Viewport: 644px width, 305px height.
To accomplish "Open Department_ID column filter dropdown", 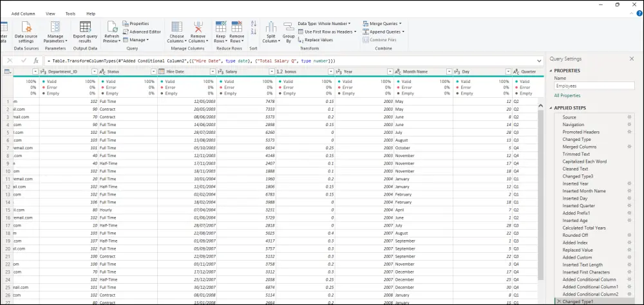I will click(95, 71).
